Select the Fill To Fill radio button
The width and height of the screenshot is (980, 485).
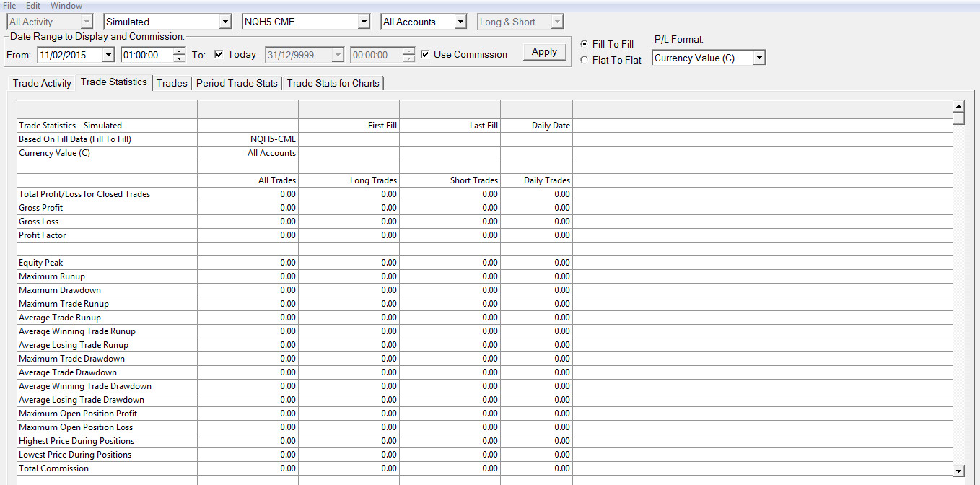(585, 44)
